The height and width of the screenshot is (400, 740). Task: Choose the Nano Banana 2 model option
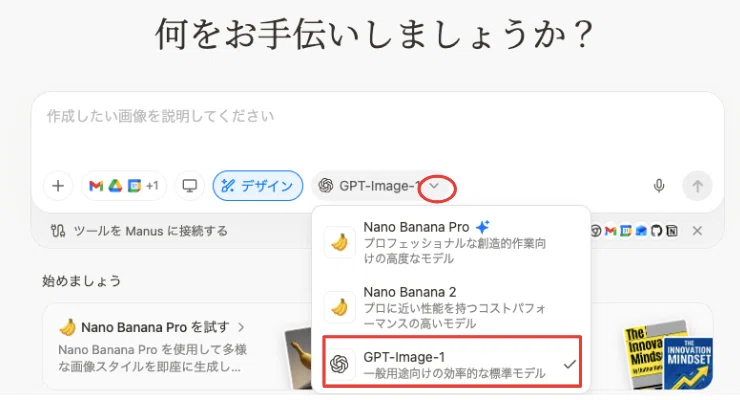click(x=452, y=308)
